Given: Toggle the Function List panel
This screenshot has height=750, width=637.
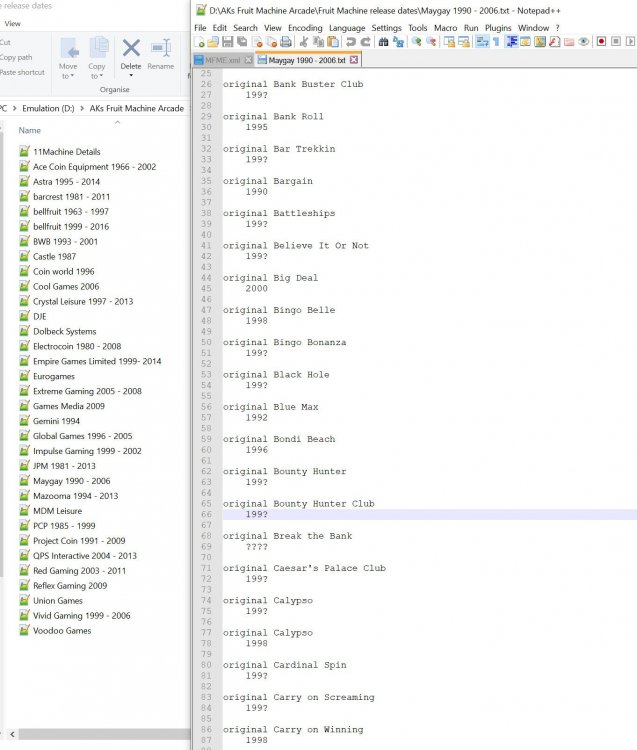Looking at the screenshot, I should tap(554, 42).
